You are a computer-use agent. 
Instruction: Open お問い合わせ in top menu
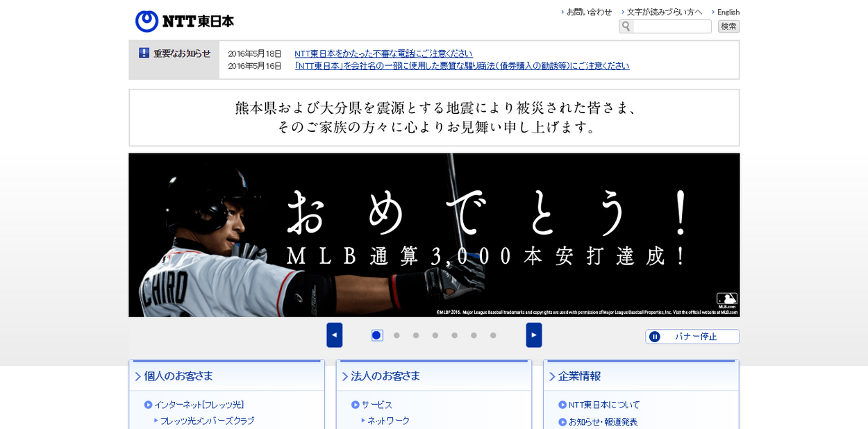click(589, 12)
